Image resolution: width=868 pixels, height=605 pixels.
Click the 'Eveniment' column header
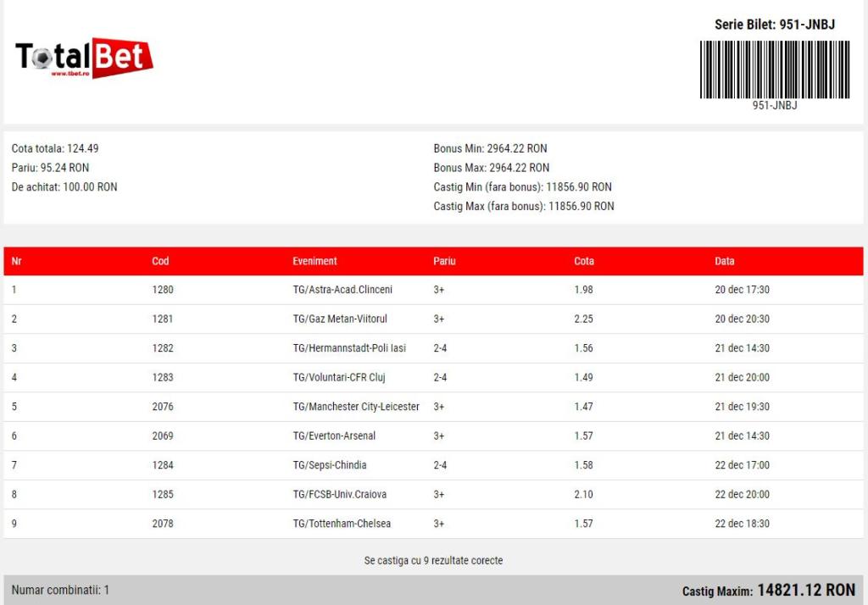(x=314, y=261)
